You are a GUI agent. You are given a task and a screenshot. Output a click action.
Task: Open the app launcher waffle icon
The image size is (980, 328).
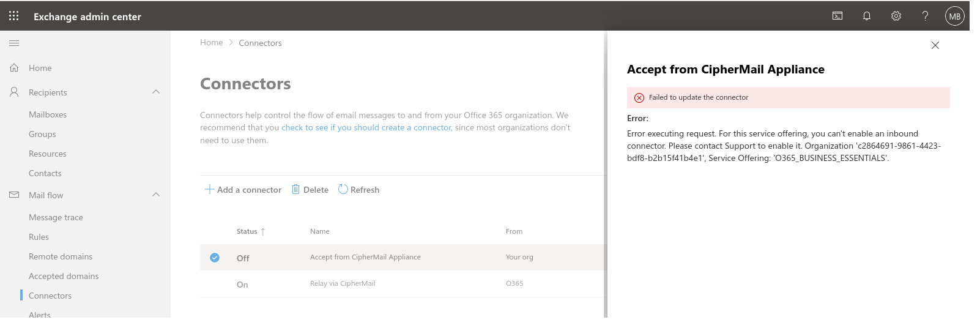13,16
